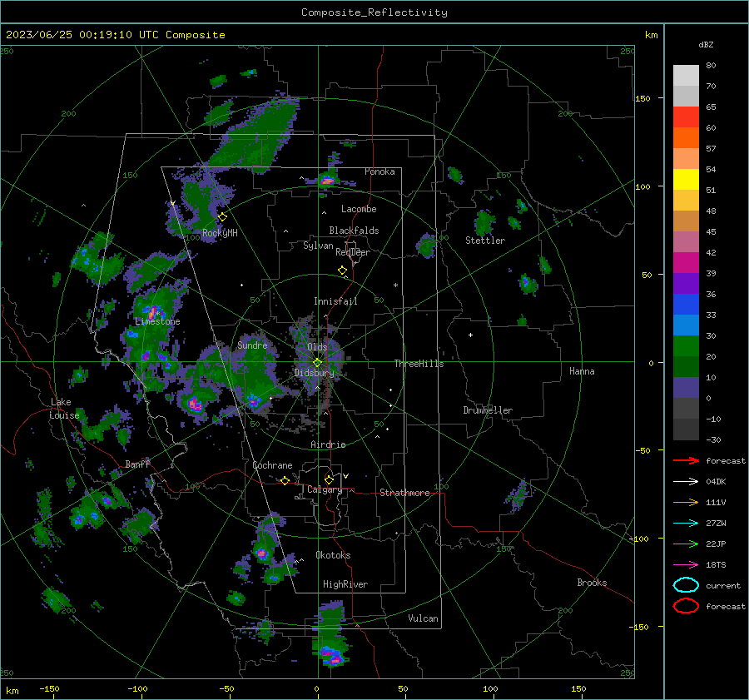Click the intense echo south of HighRiver
749x700 pixels.
pos(332,657)
